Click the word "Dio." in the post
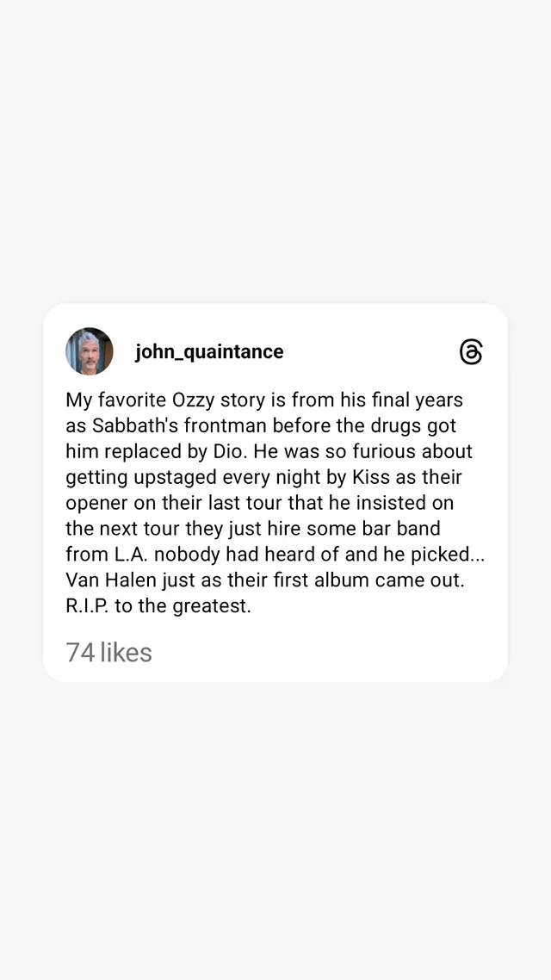 [x=227, y=451]
